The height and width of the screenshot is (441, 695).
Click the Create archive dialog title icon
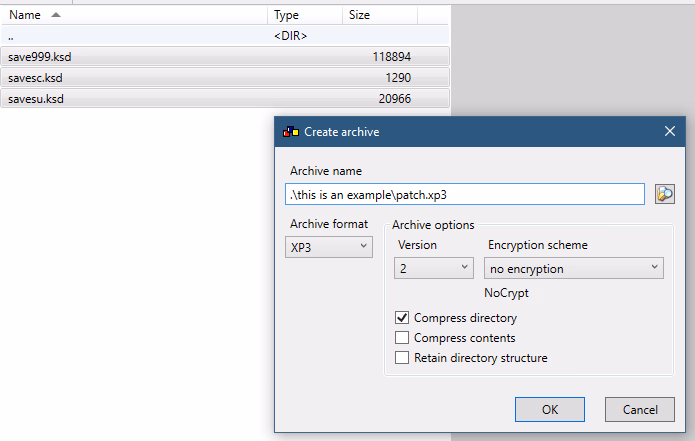pos(291,132)
